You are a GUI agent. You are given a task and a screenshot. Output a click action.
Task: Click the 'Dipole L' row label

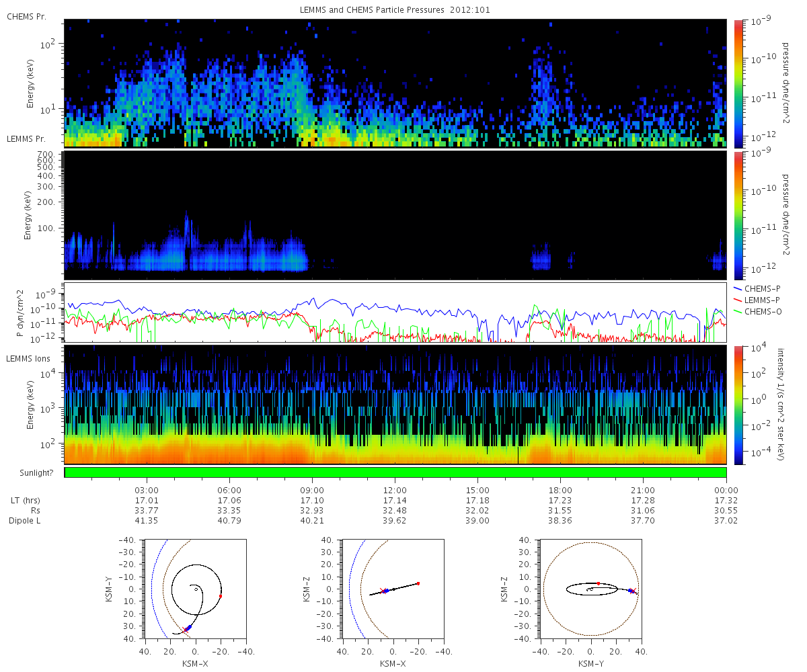click(x=25, y=521)
